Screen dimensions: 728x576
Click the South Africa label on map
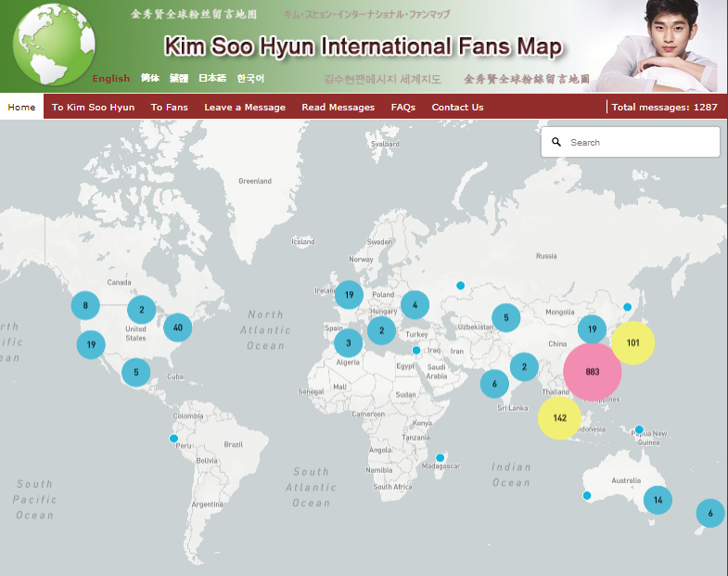[393, 487]
